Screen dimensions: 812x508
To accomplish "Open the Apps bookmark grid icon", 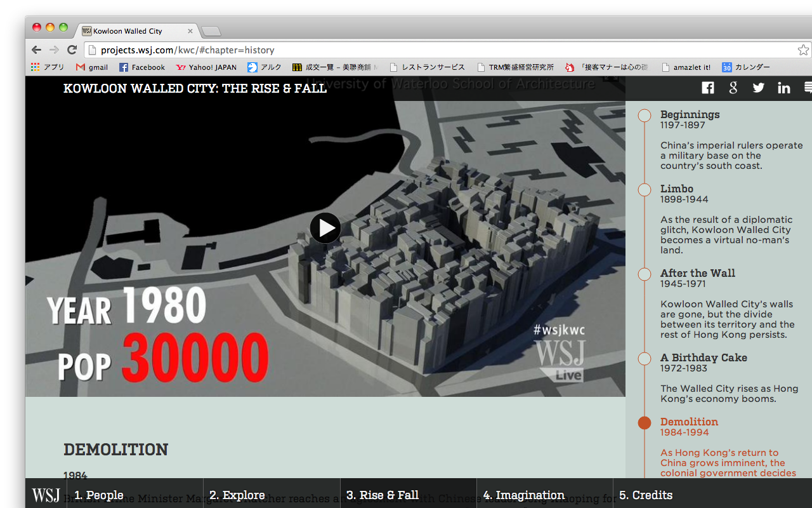I will (x=48, y=67).
